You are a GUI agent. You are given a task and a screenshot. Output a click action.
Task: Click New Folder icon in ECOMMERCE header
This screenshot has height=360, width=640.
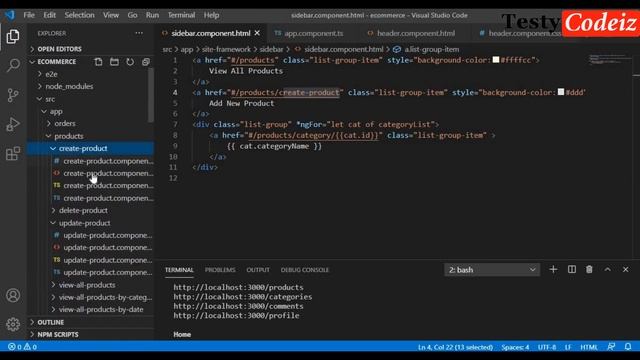[x=114, y=62]
